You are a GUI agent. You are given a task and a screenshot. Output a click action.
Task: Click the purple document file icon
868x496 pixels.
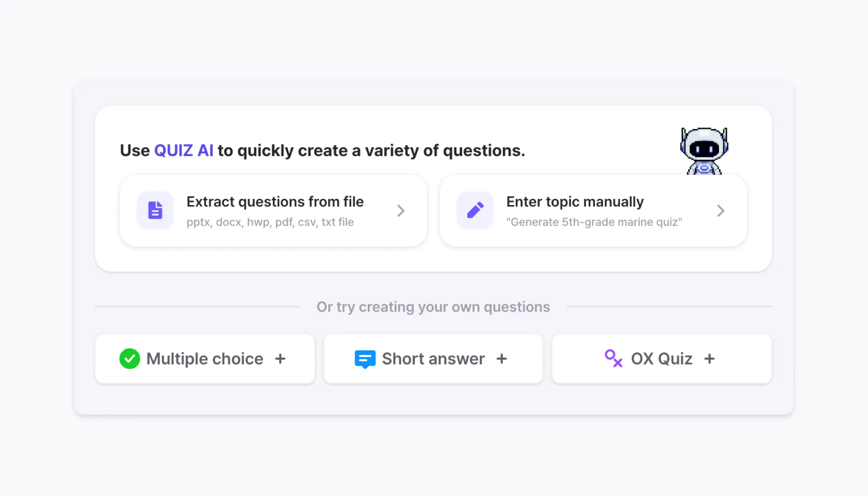[155, 210]
